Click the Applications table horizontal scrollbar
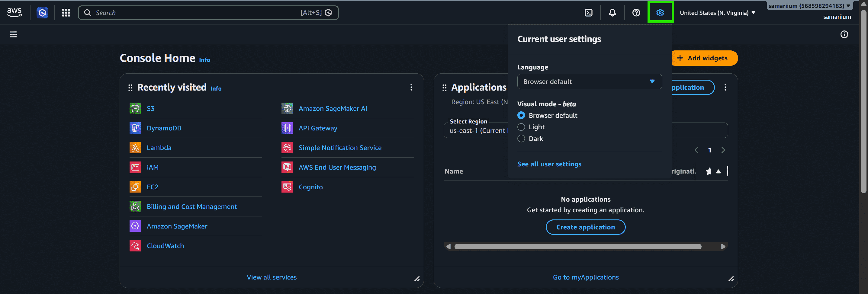 (x=577, y=247)
